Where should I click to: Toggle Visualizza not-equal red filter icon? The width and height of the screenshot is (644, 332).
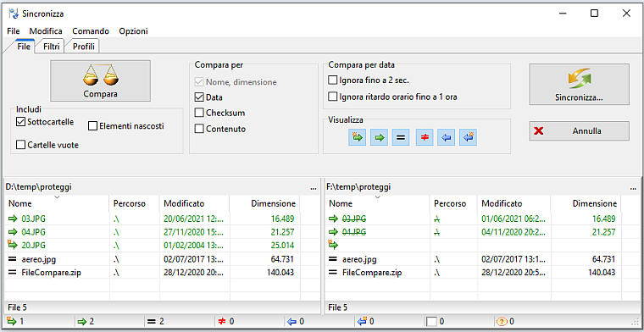pos(425,137)
